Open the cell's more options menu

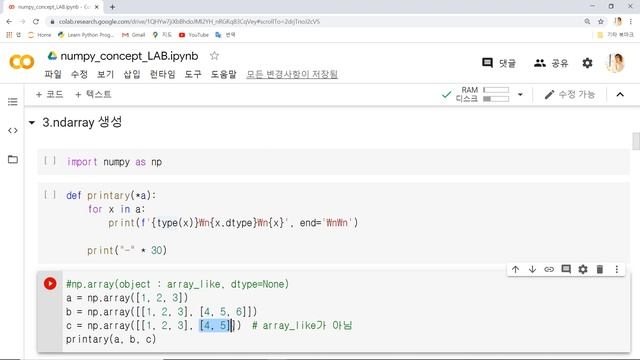point(617,269)
